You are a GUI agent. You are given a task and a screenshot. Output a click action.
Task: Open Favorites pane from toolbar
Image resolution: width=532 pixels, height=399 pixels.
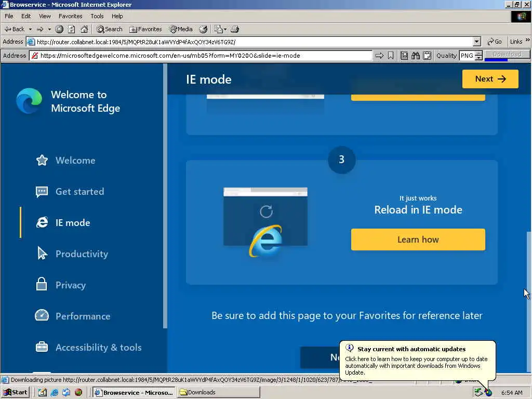145,29
